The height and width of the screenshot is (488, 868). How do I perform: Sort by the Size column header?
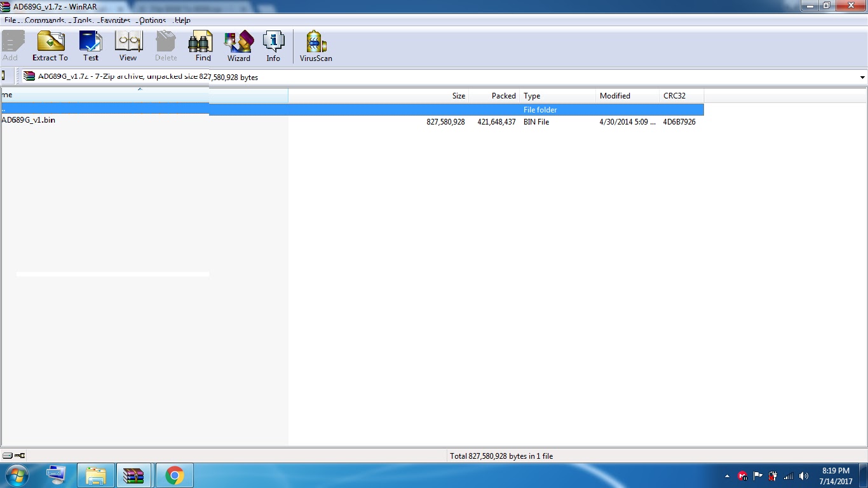tap(379, 95)
